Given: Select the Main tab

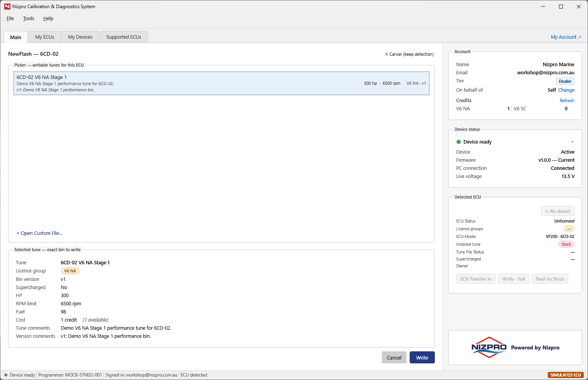Looking at the screenshot, I should coord(16,37).
